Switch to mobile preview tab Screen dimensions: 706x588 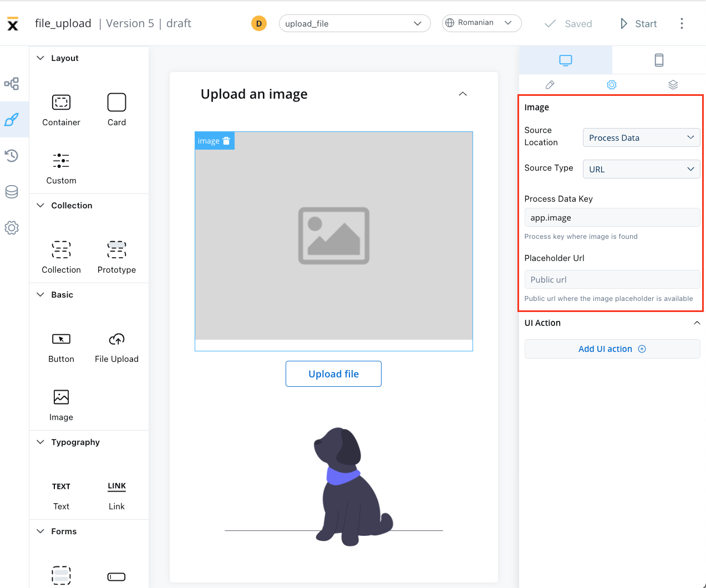click(x=659, y=60)
